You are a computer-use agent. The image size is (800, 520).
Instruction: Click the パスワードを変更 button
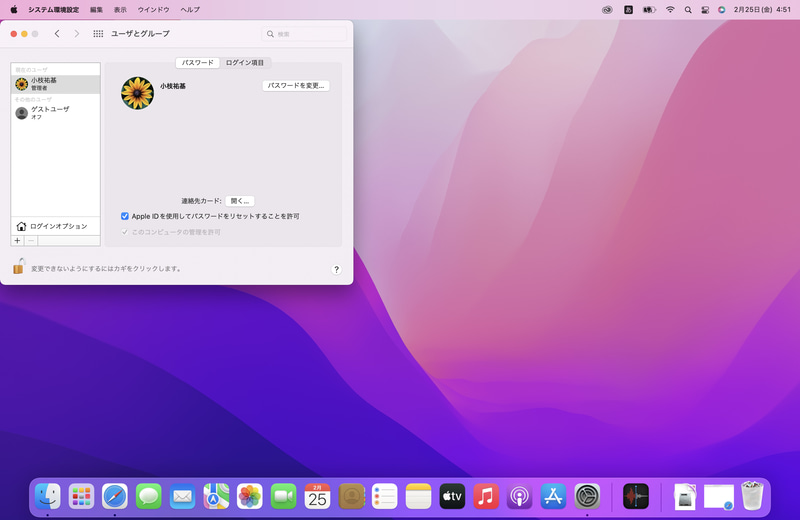296,86
